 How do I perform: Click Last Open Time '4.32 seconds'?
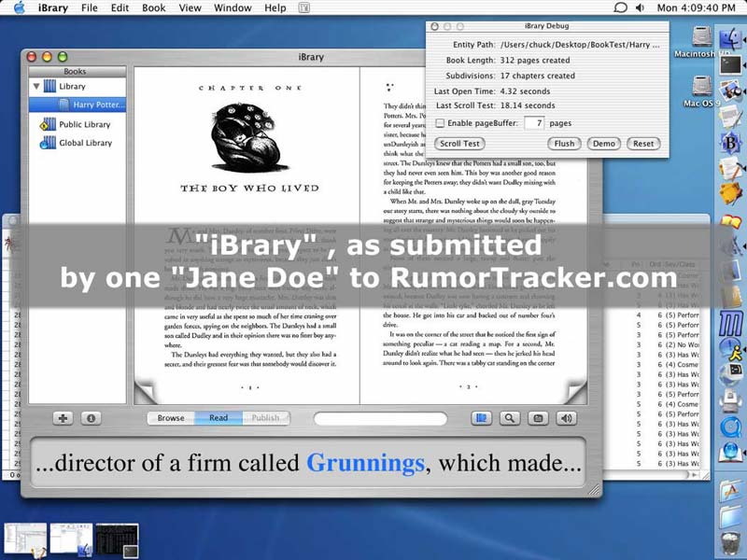pyautogui.click(x=525, y=91)
